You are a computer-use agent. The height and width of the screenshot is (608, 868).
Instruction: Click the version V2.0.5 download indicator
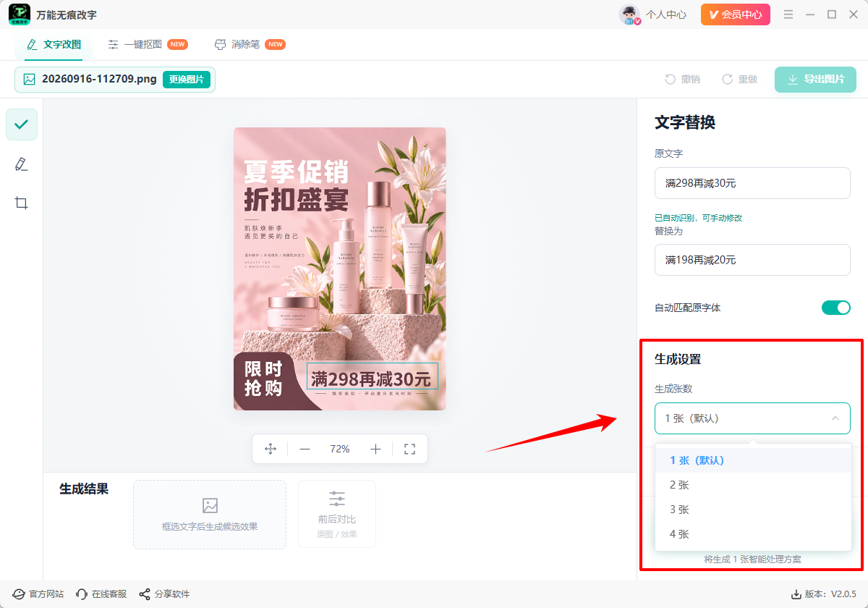(824, 594)
